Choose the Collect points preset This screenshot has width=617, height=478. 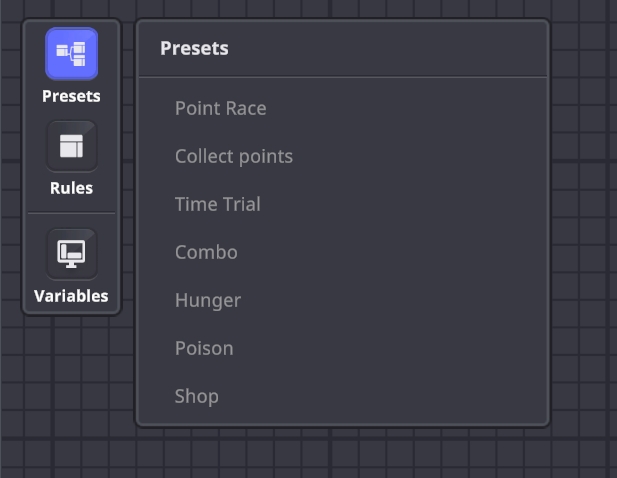point(233,156)
